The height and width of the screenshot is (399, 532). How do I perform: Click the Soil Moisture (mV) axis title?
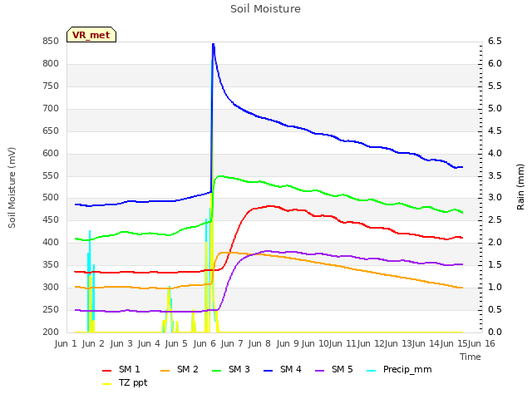pos(12,188)
